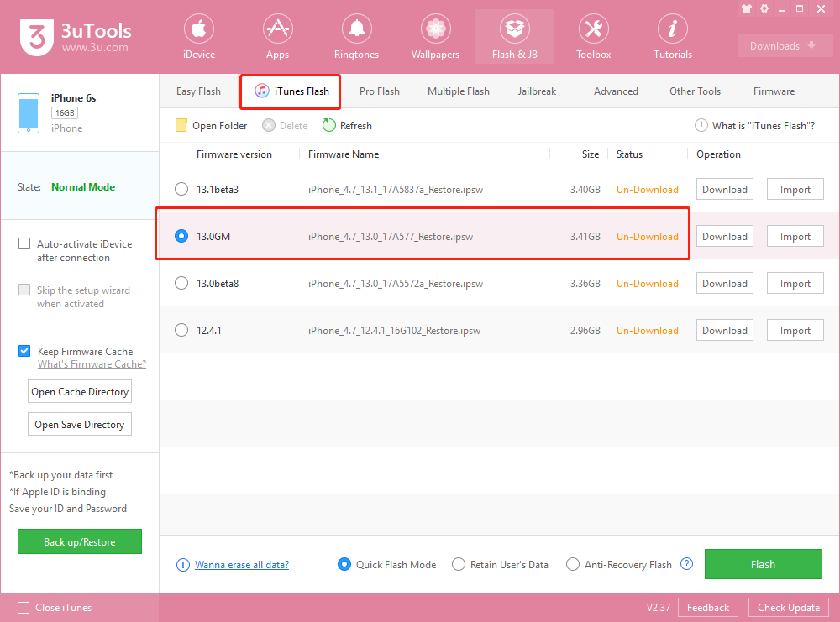Open the Other Tools tab
This screenshot has height=622, width=840.
[x=695, y=91]
